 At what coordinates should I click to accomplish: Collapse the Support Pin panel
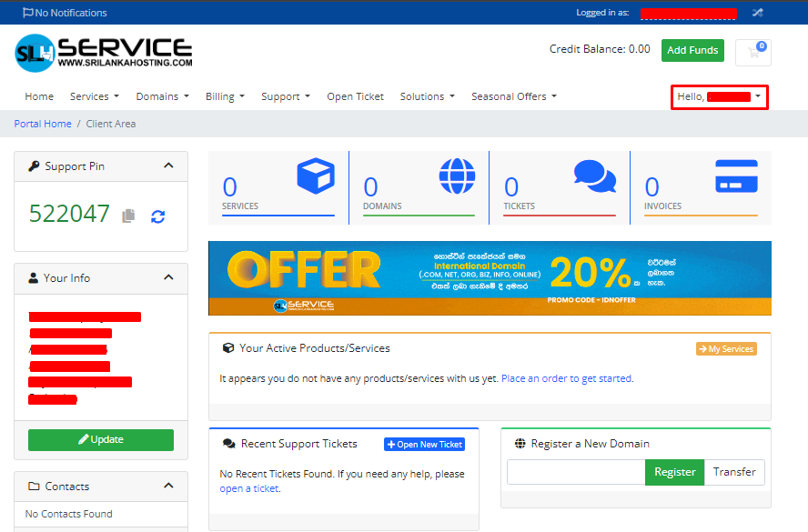[x=168, y=166]
